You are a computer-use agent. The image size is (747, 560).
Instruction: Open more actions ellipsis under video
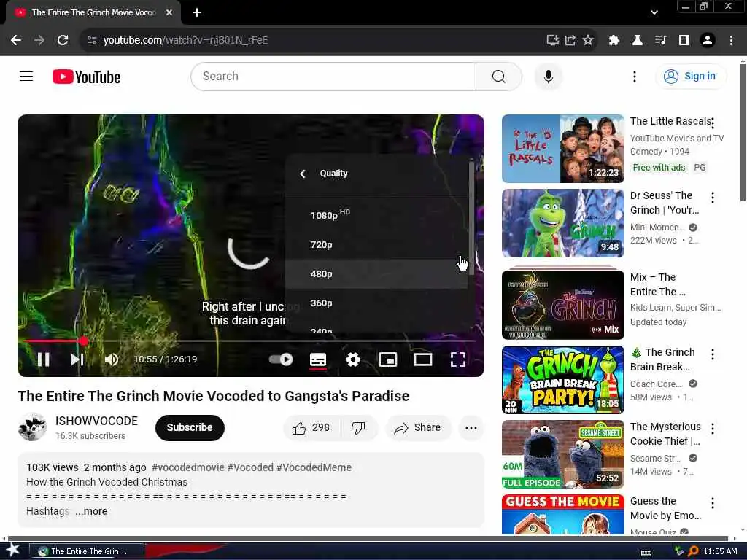point(471,427)
